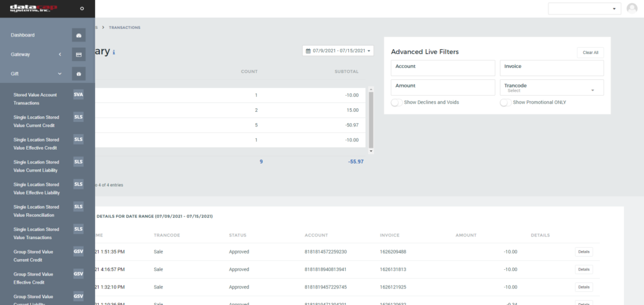Open Single Location Stored Value Reconciliation

click(x=36, y=211)
